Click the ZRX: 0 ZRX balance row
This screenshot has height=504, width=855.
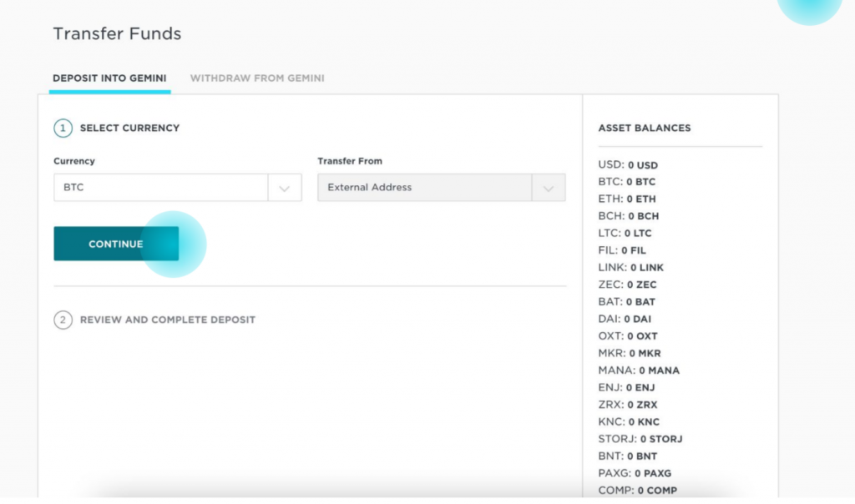point(628,405)
